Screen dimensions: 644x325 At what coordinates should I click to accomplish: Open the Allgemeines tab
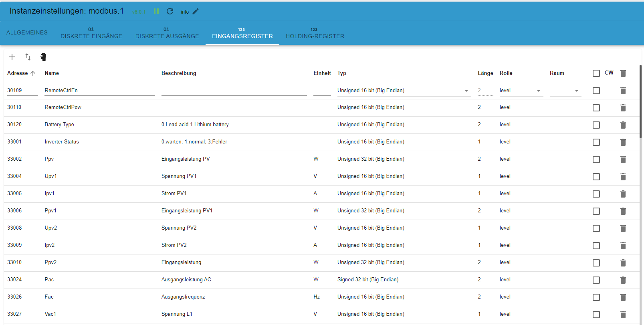(27, 32)
